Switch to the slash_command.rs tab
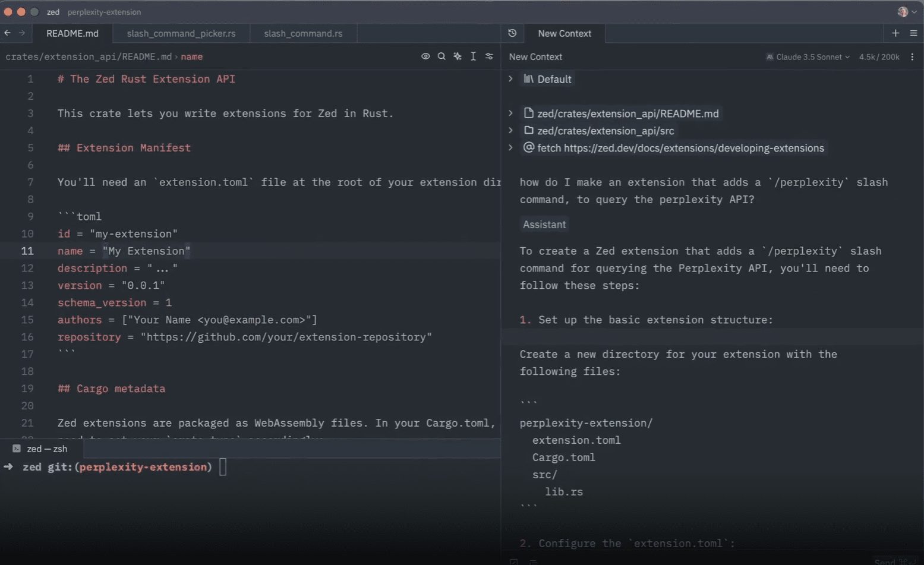The image size is (924, 565). (x=303, y=33)
